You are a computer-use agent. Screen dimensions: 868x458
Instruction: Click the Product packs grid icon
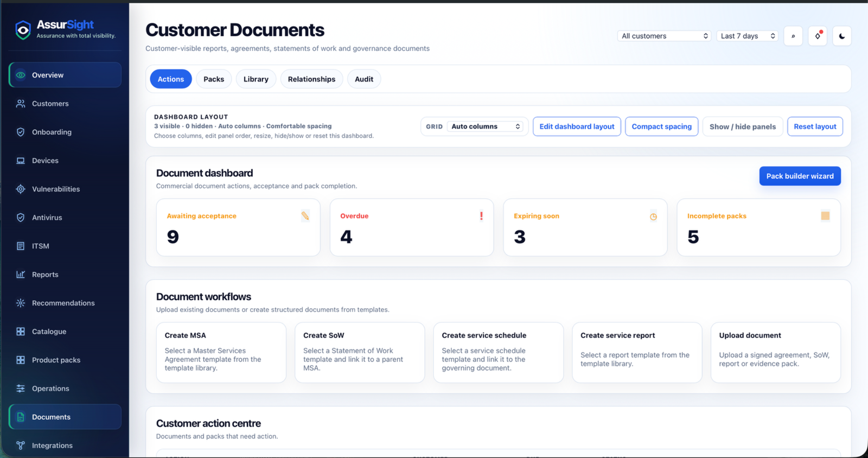pos(21,360)
